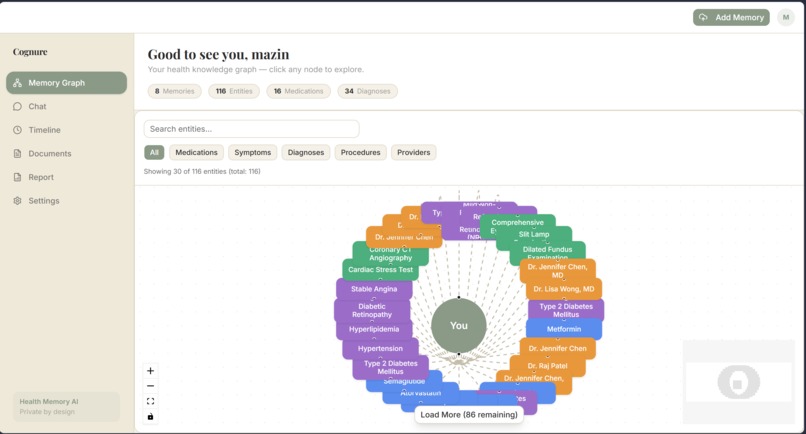Viewport: 806px width, 434px height.
Task: Click the Report page icon
Action: click(17, 177)
